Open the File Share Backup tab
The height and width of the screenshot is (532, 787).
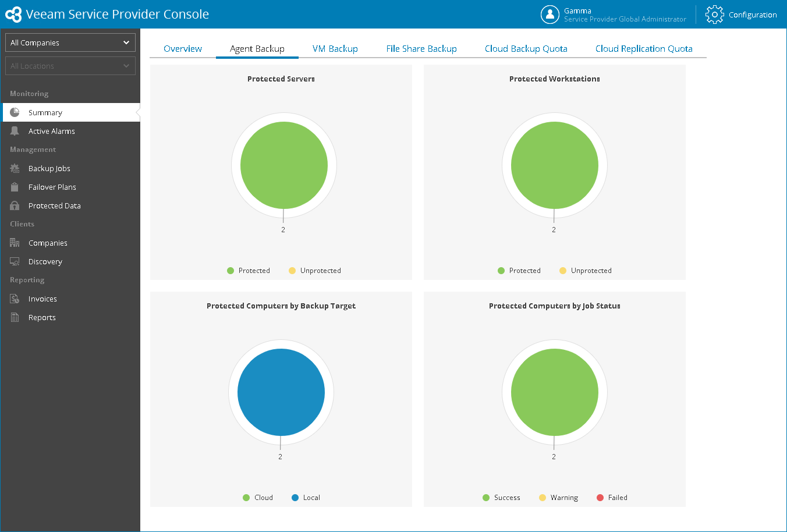click(421, 49)
